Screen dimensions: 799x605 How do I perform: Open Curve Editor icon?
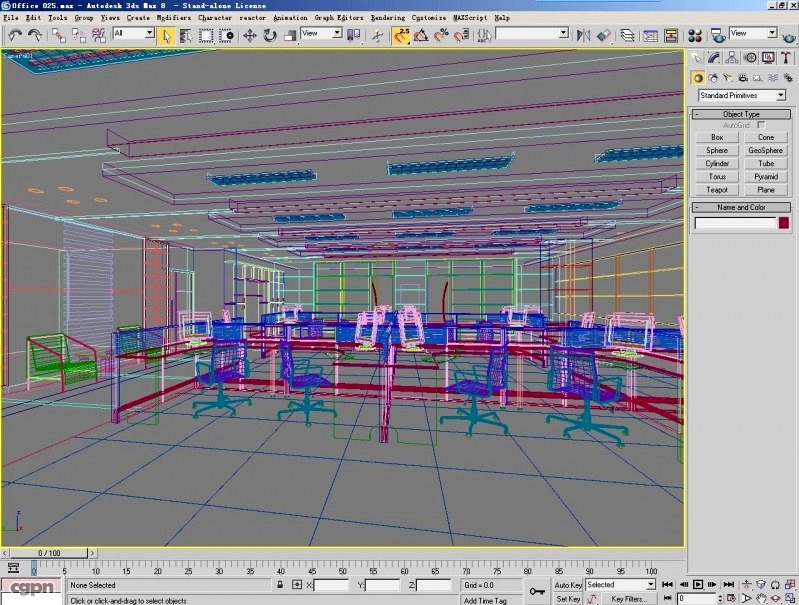coord(651,35)
